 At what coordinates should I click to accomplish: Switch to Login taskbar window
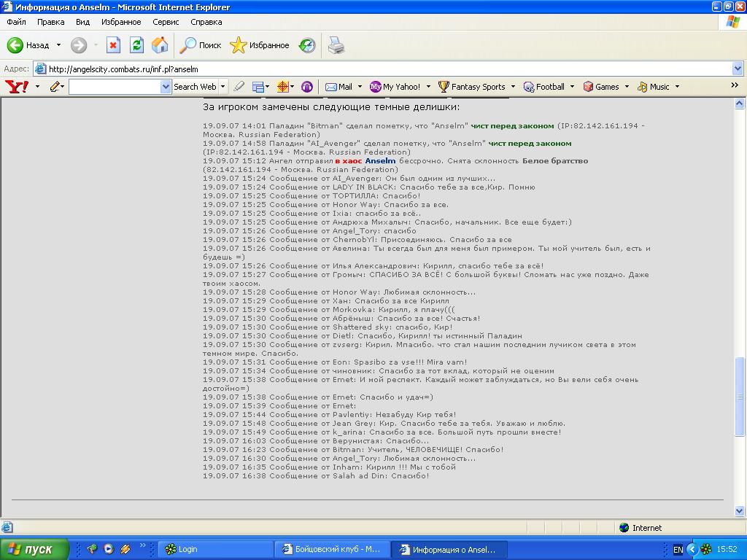216,549
